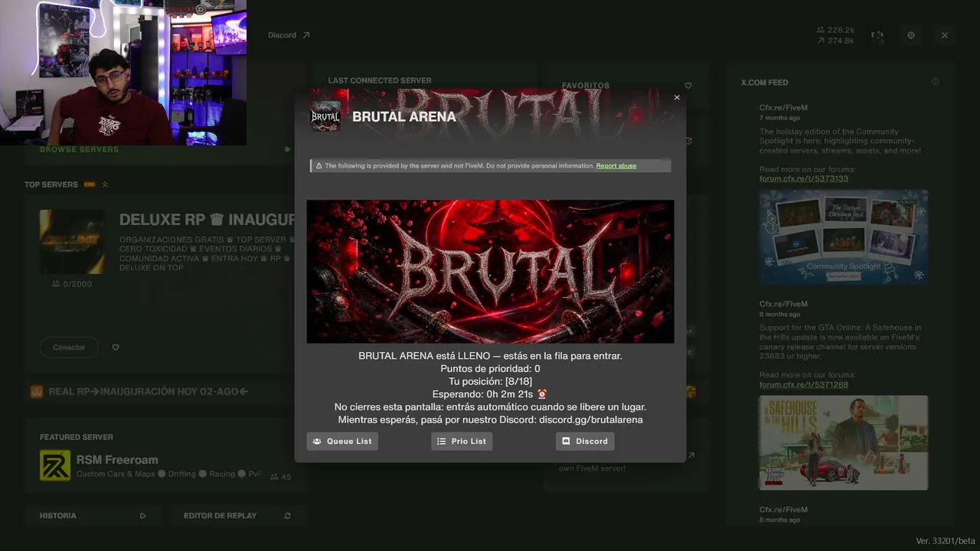Open the Prio List
Screen dimensions: 980x551
pyautogui.click(x=462, y=441)
